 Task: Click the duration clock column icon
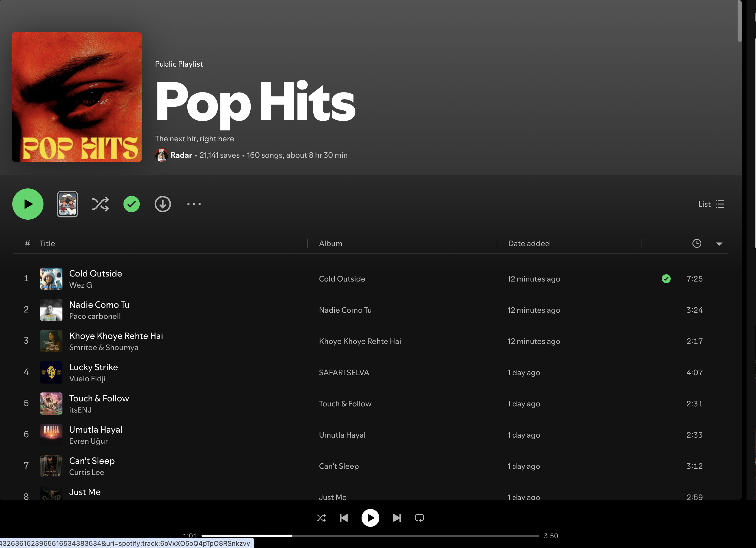point(697,243)
